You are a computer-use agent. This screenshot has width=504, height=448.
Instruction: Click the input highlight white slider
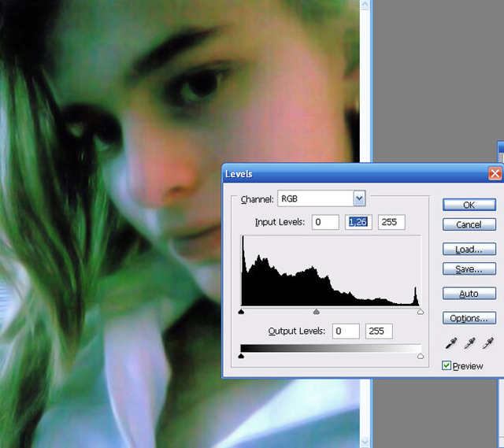click(421, 312)
